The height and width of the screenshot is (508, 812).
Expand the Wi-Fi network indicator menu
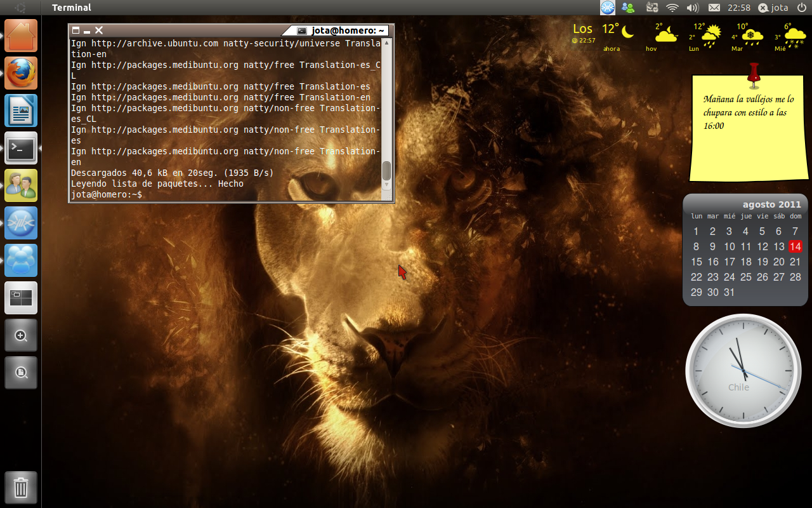(672, 8)
